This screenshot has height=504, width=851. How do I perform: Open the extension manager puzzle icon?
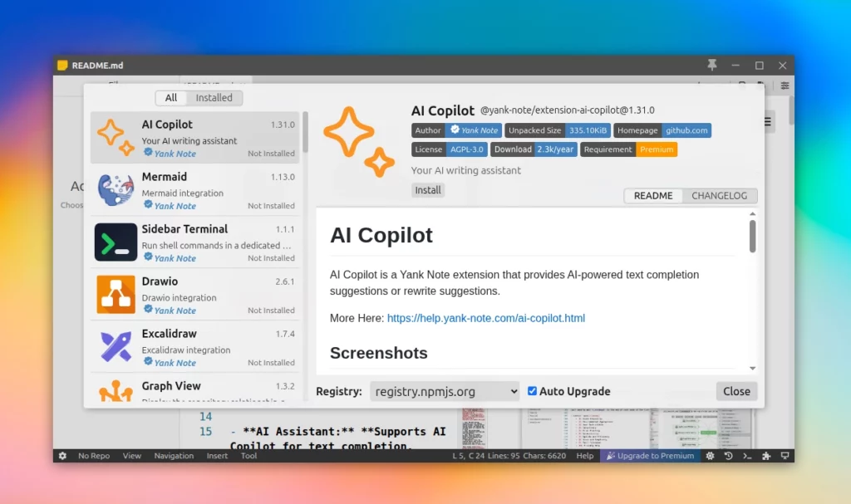(766, 456)
